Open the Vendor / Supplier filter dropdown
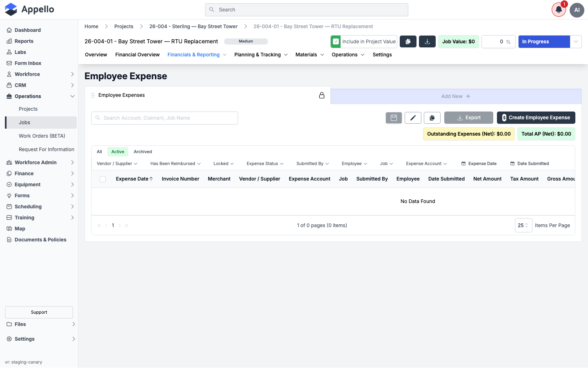 [x=117, y=164]
